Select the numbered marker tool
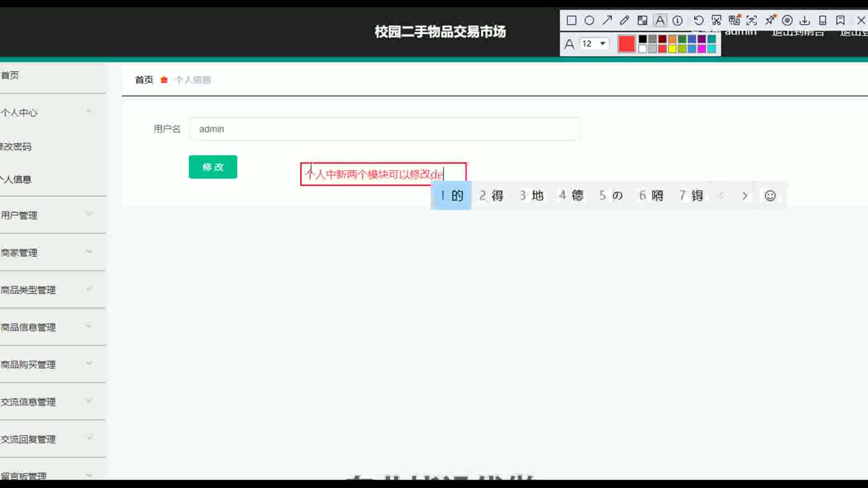This screenshot has width=868, height=488. 678,20
